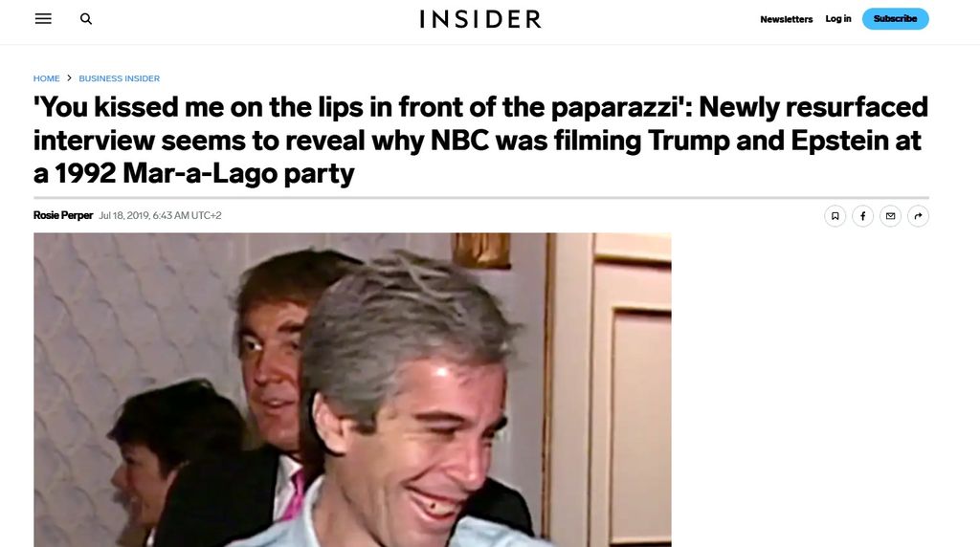Select Log in from the header
980x547 pixels.
coord(838,19)
